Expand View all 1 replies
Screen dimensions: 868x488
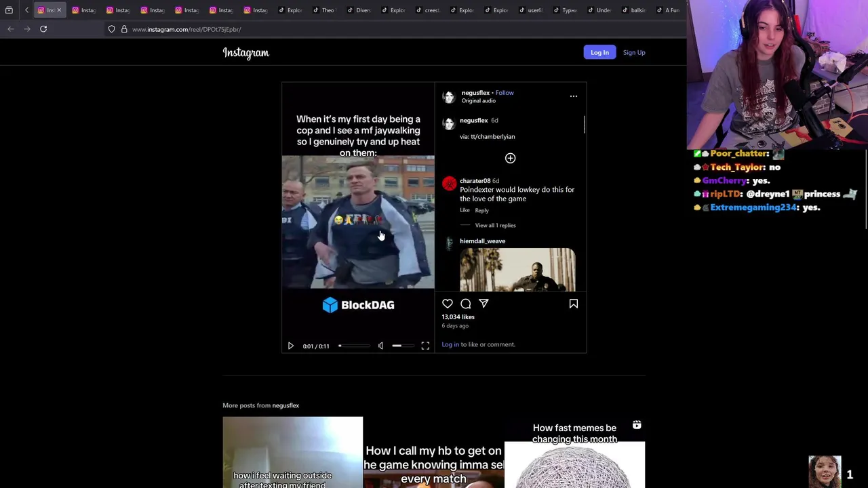pyautogui.click(x=495, y=225)
